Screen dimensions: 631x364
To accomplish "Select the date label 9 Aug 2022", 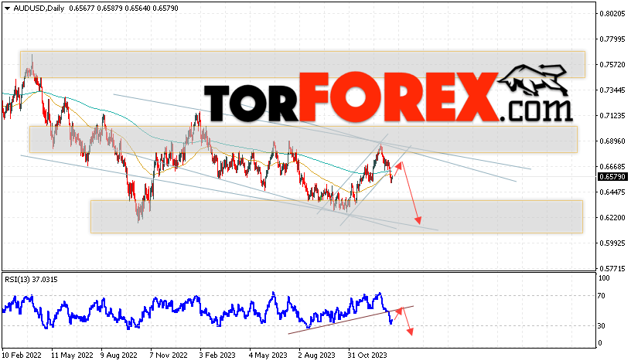I will tap(119, 355).
